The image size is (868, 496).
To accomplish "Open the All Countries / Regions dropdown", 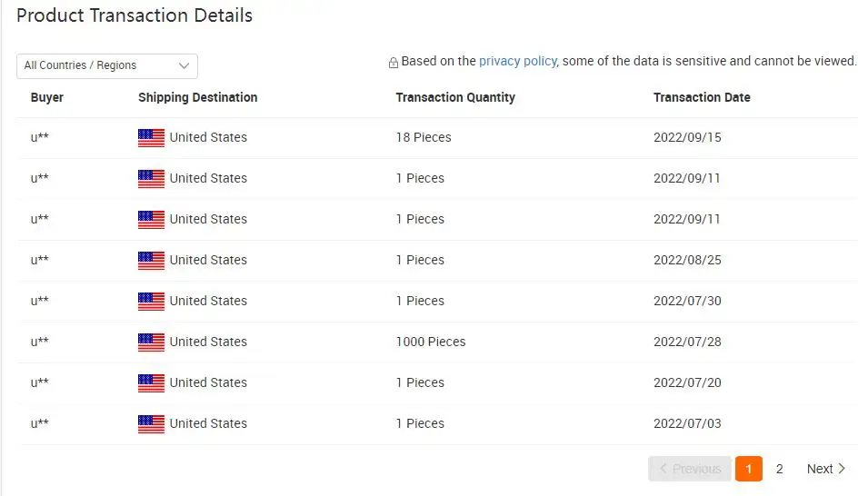I will (x=107, y=65).
